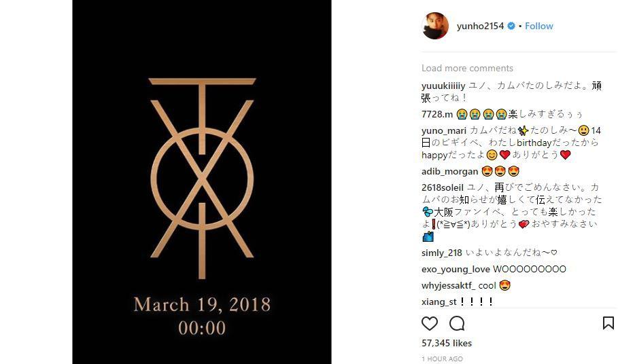Open the comment bubble icon
The image size is (618, 364).
tap(457, 323)
